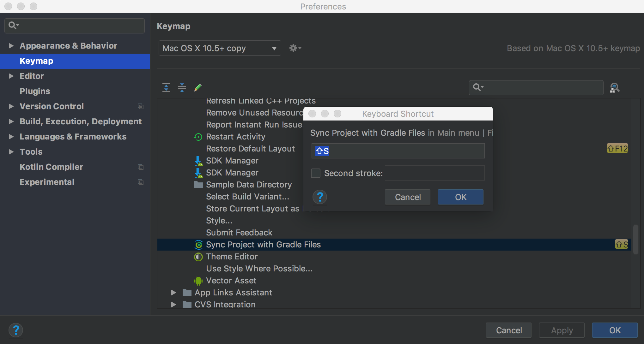The image size is (644, 344).
Task: Enable the Second stroke checkbox
Action: point(316,173)
